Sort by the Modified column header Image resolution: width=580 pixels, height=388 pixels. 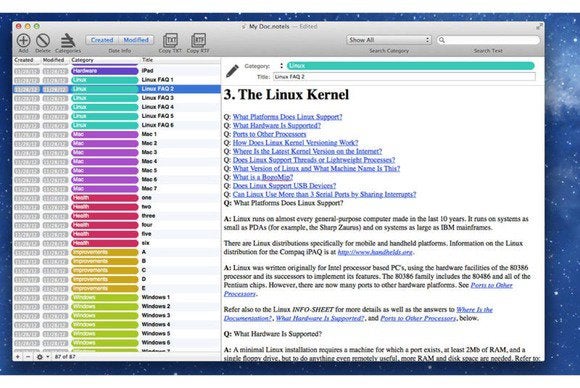(x=55, y=60)
